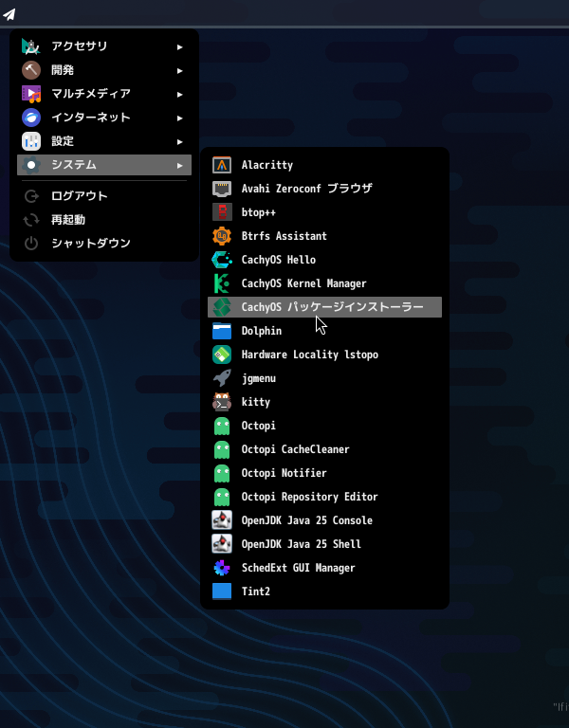The width and height of the screenshot is (569, 728).
Task: Open the マルチメディア menu category
Action: [104, 94]
